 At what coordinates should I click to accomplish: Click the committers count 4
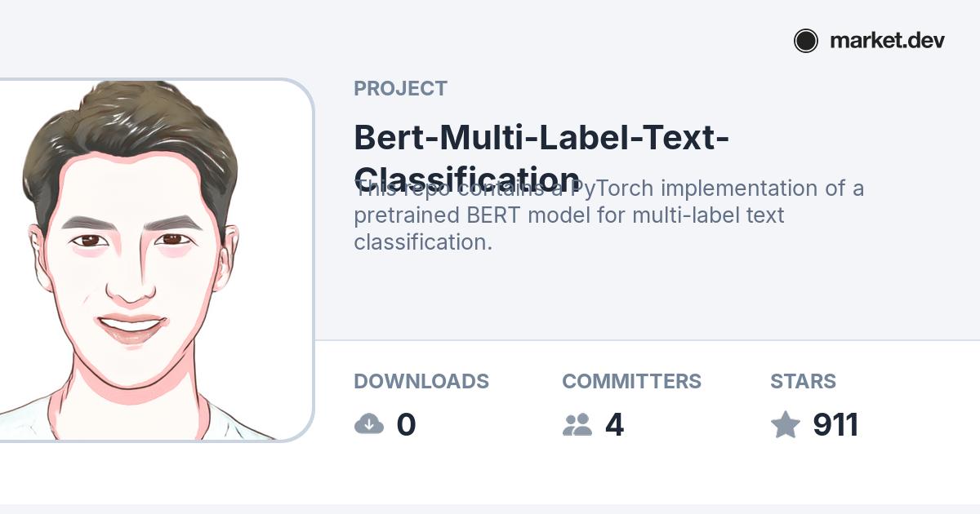tap(614, 425)
